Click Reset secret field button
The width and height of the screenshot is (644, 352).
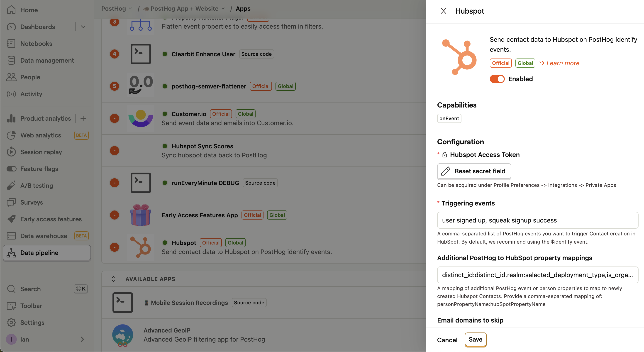(474, 171)
